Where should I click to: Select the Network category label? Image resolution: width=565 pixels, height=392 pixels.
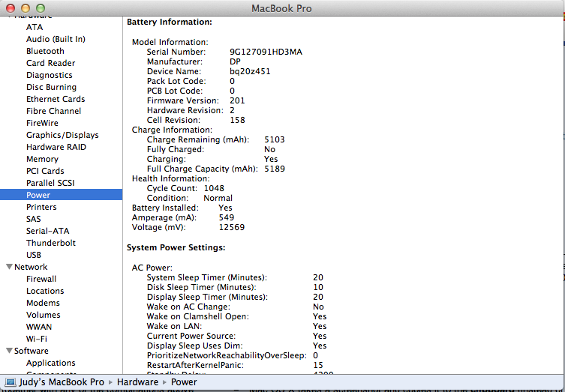click(x=31, y=267)
